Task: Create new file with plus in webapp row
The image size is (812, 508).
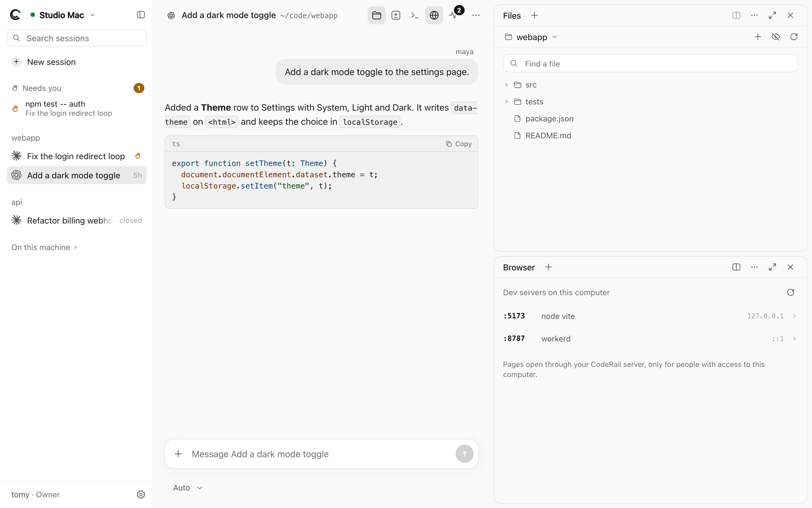Action: [758, 37]
